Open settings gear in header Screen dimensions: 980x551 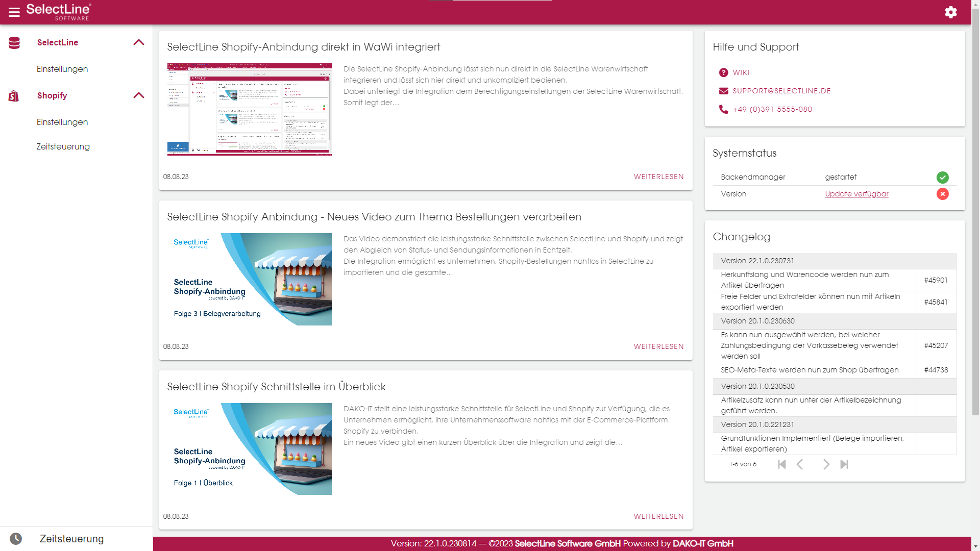click(x=950, y=12)
